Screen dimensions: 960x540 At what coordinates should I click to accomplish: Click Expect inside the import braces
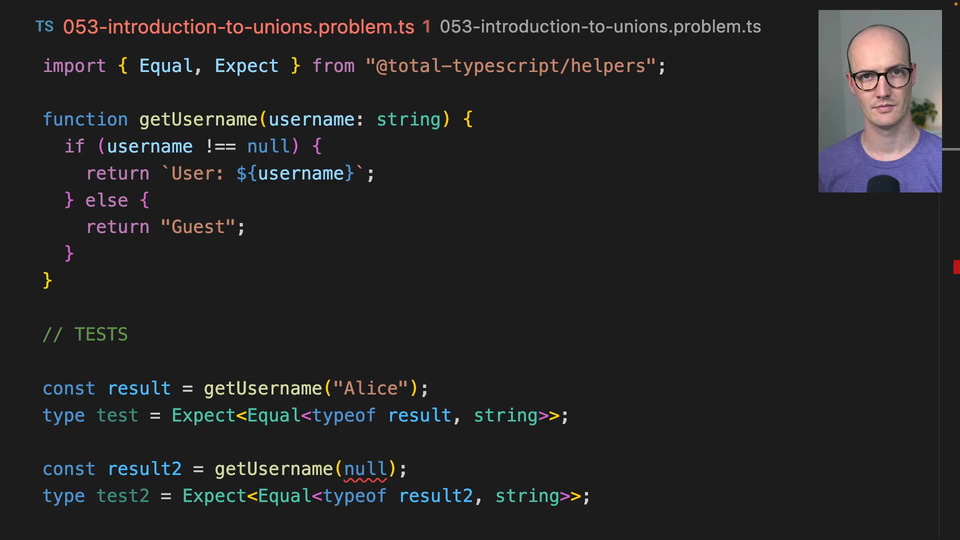(247, 66)
